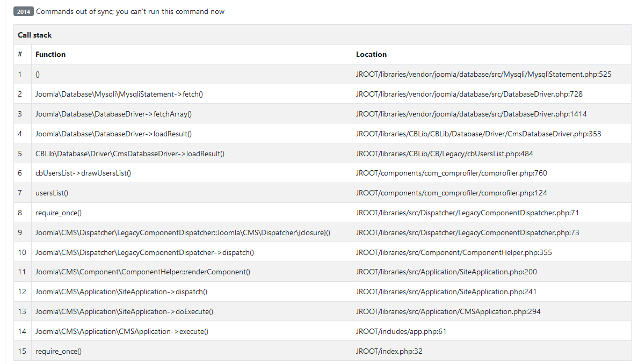638x364 pixels.
Task: Click the SiteApplication.php:241 location
Action: (x=446, y=292)
